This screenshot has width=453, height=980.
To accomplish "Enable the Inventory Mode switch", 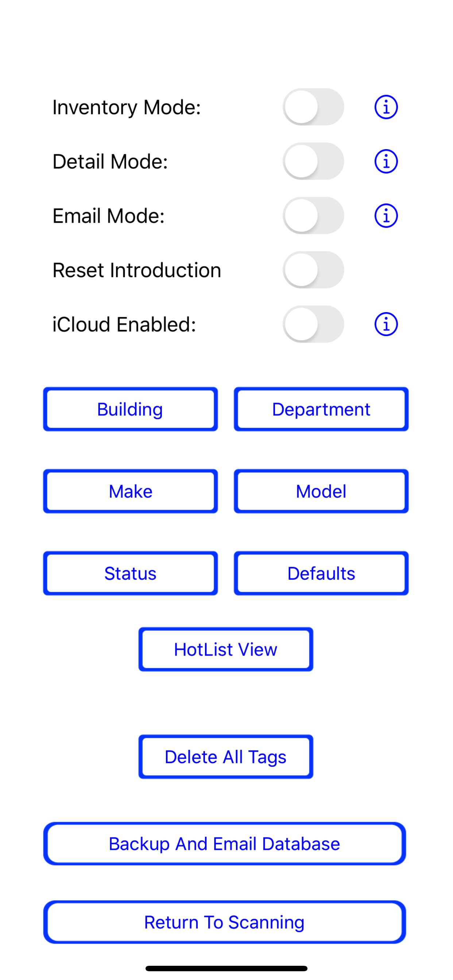I will [x=313, y=107].
